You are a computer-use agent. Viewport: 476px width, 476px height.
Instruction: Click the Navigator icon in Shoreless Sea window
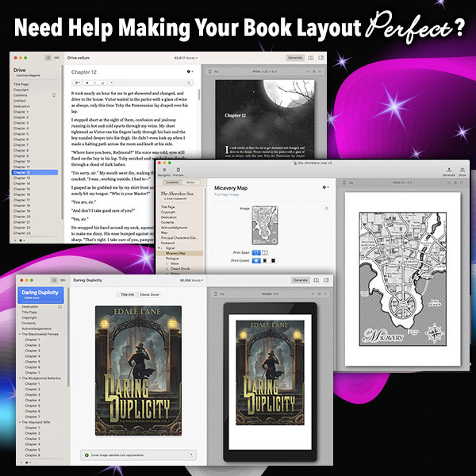pyautogui.click(x=165, y=169)
